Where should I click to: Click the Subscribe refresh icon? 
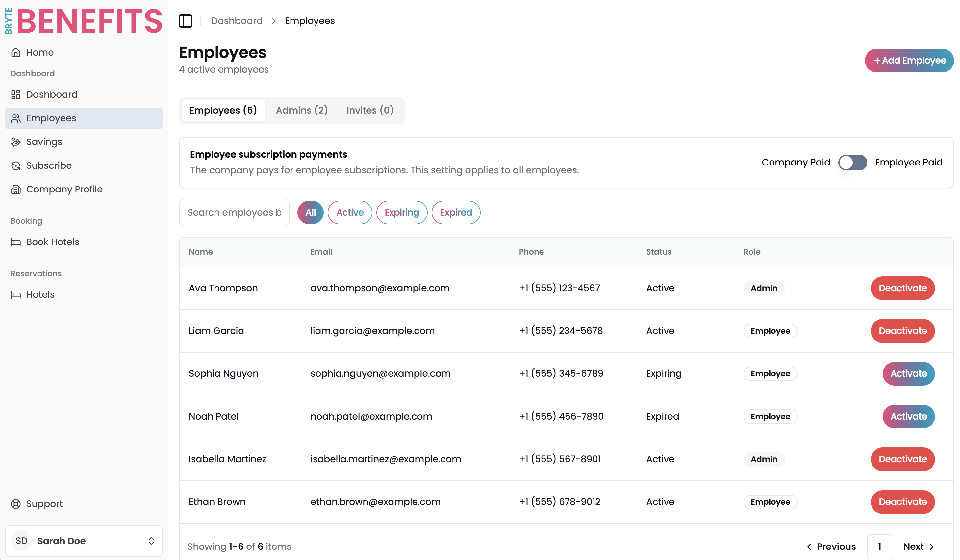tap(15, 166)
